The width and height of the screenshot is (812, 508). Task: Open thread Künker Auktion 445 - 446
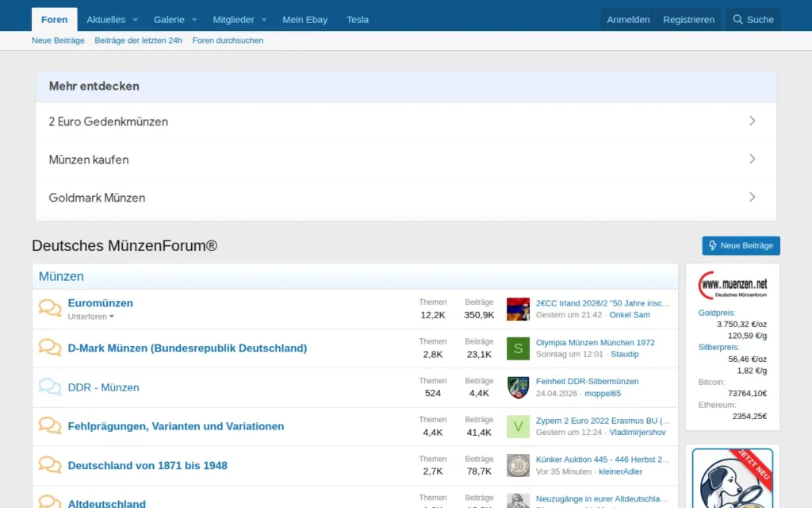tap(603, 460)
